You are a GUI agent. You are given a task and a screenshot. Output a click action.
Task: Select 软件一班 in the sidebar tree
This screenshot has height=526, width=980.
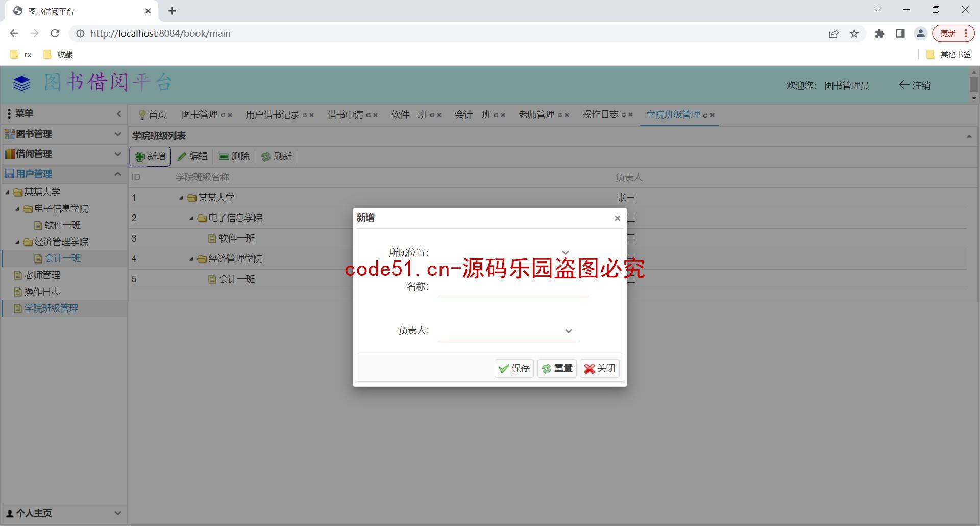(x=63, y=225)
